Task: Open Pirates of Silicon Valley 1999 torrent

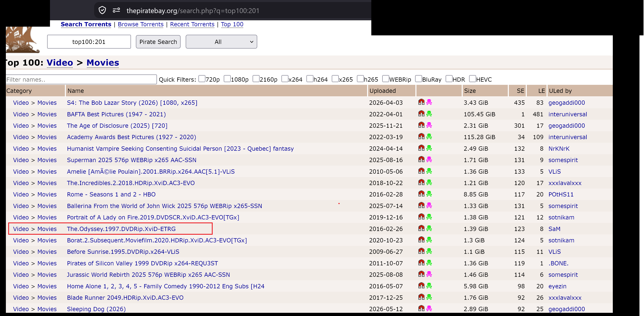Action: (143, 263)
